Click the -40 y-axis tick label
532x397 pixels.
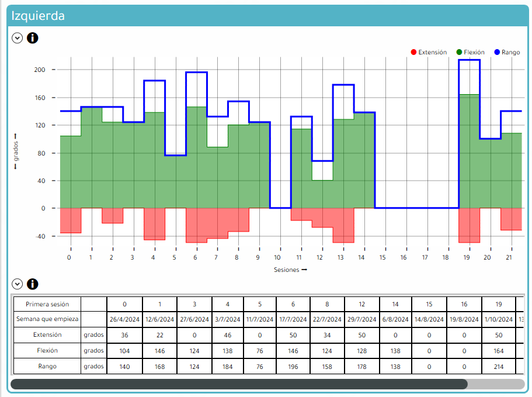(40, 236)
